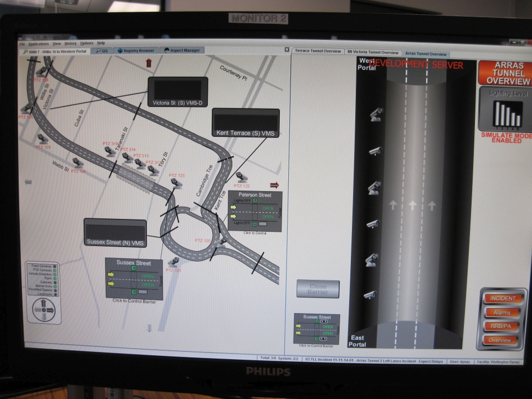Screen dimensions: 532x399
Task: Toggle Cabinets layer indicator
Action: 55,282
